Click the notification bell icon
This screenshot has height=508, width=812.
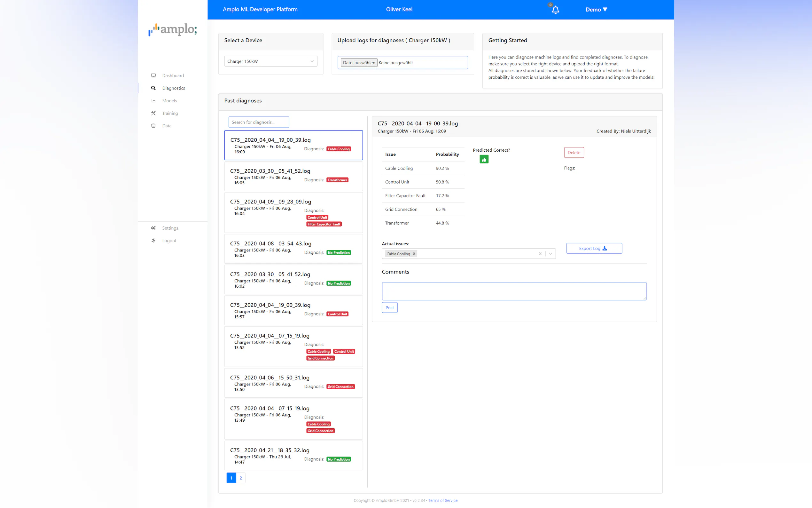[555, 10]
